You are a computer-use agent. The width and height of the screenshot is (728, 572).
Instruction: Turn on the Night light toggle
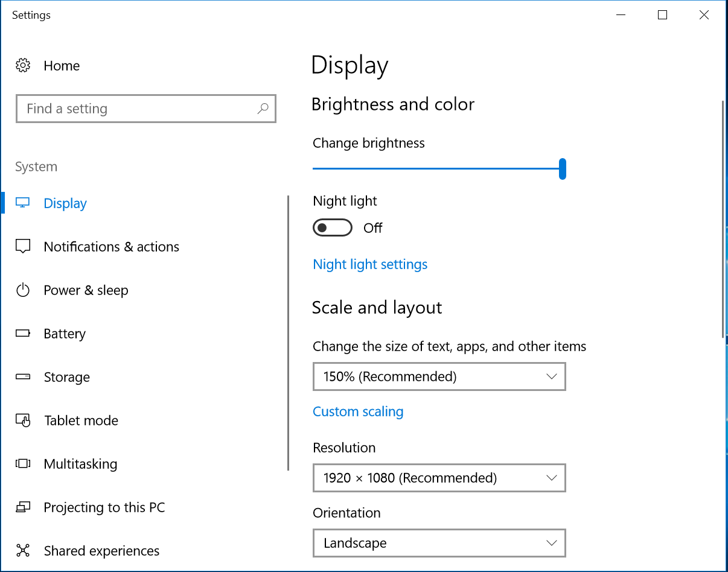pyautogui.click(x=332, y=228)
